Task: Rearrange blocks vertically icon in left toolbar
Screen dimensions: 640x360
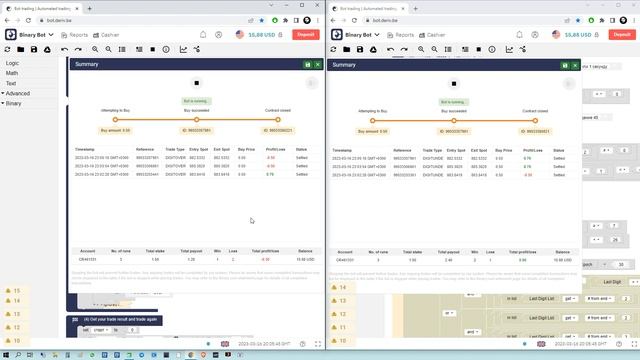Action: [x=122, y=49]
